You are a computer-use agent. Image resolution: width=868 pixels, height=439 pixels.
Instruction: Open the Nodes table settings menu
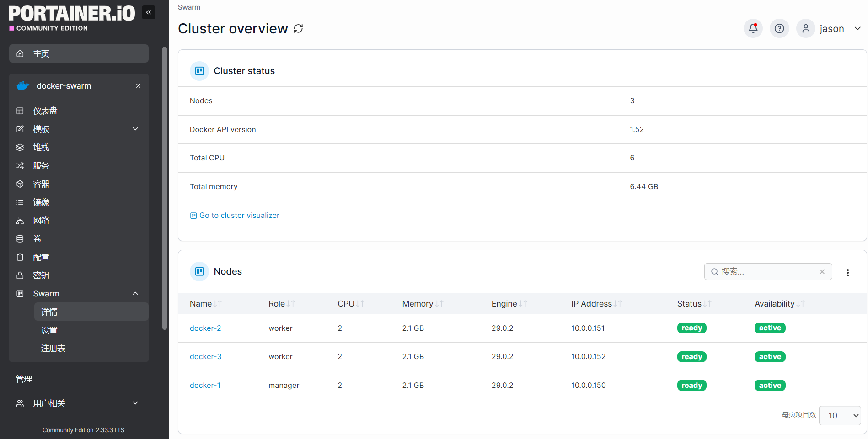point(847,272)
